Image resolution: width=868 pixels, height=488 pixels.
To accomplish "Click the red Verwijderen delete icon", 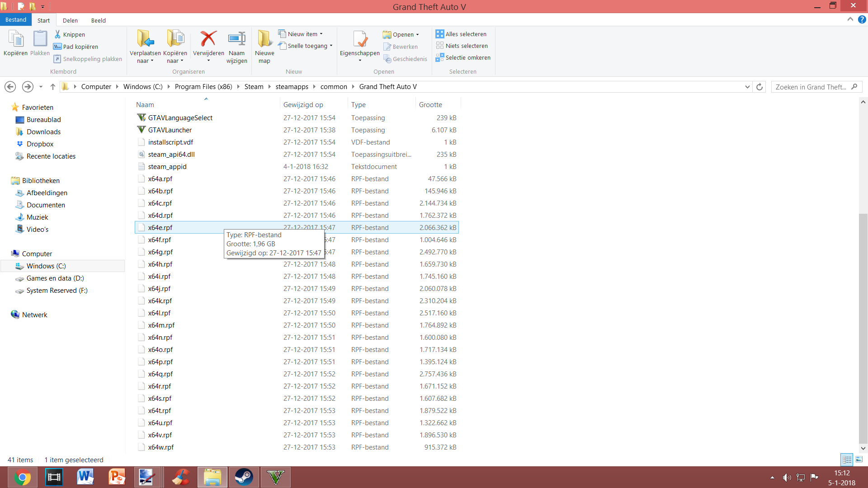I will 208,39.
